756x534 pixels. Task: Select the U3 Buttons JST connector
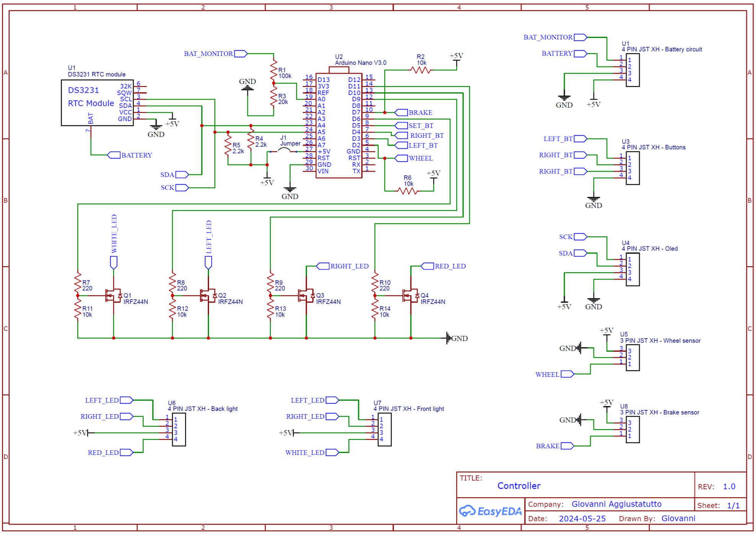click(632, 168)
